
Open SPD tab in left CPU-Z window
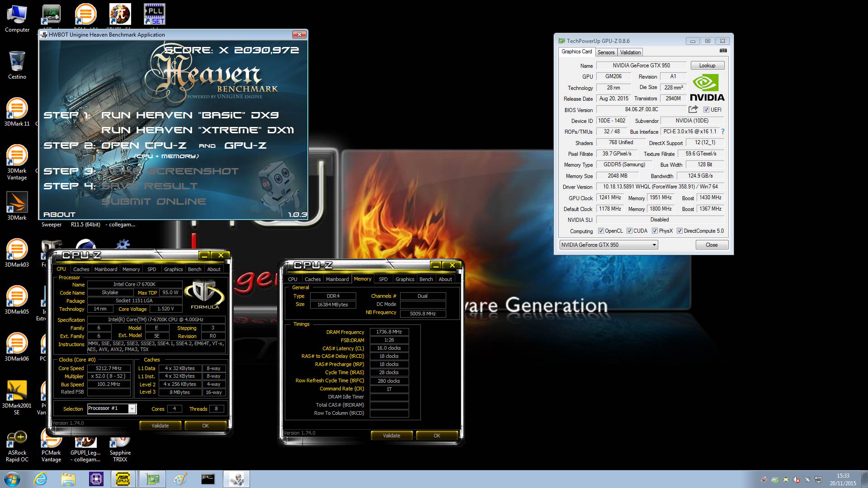click(152, 269)
